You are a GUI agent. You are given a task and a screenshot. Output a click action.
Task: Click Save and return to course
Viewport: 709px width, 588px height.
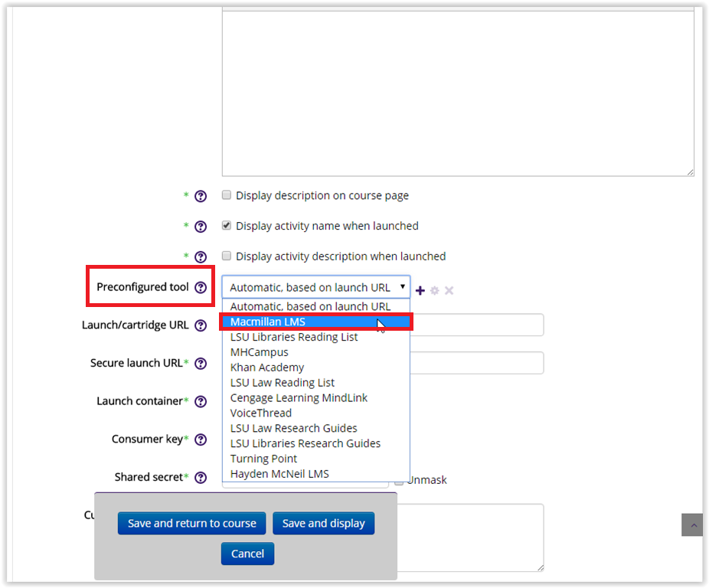191,524
